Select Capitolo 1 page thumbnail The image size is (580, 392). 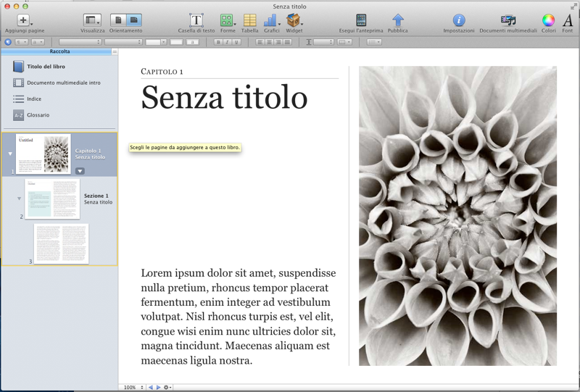[x=43, y=154]
